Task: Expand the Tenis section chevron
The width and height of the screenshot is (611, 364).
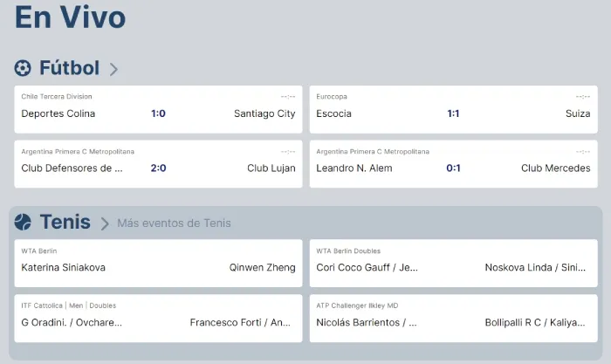Action: click(x=105, y=223)
